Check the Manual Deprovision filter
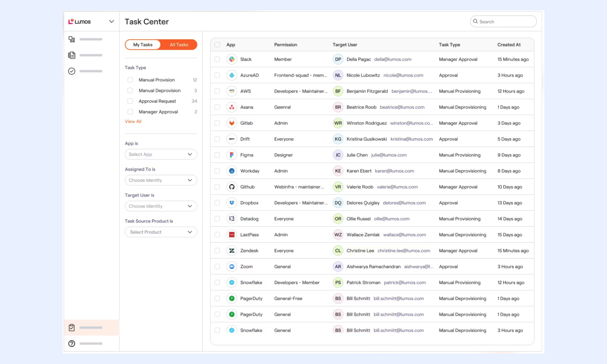Screen dimensions: 607x364 (x=130, y=90)
